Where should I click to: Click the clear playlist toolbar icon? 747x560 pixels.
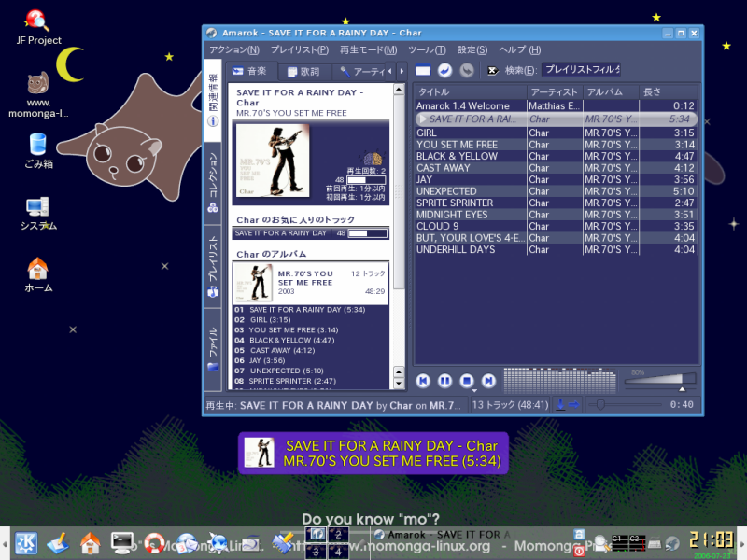click(423, 71)
